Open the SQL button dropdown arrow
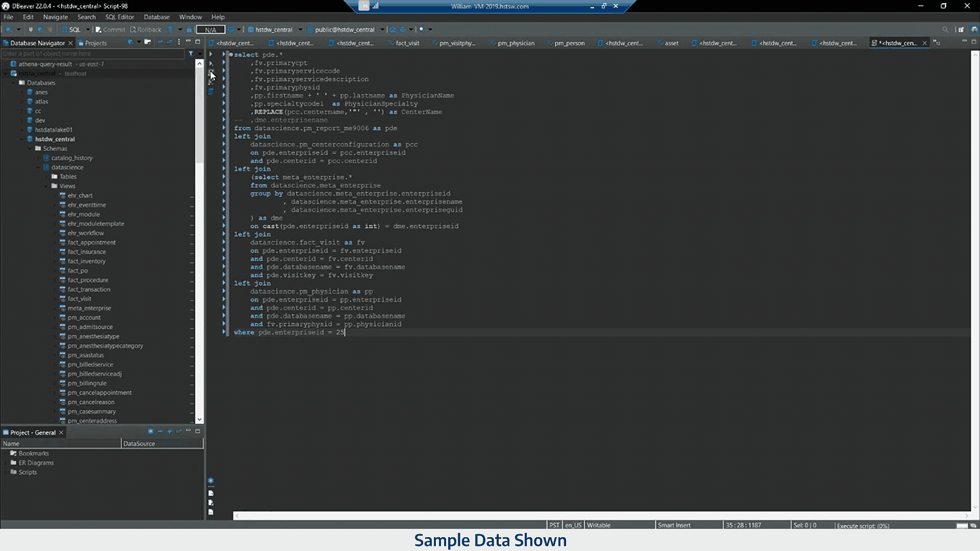Image resolution: width=980 pixels, height=551 pixels. [x=87, y=30]
